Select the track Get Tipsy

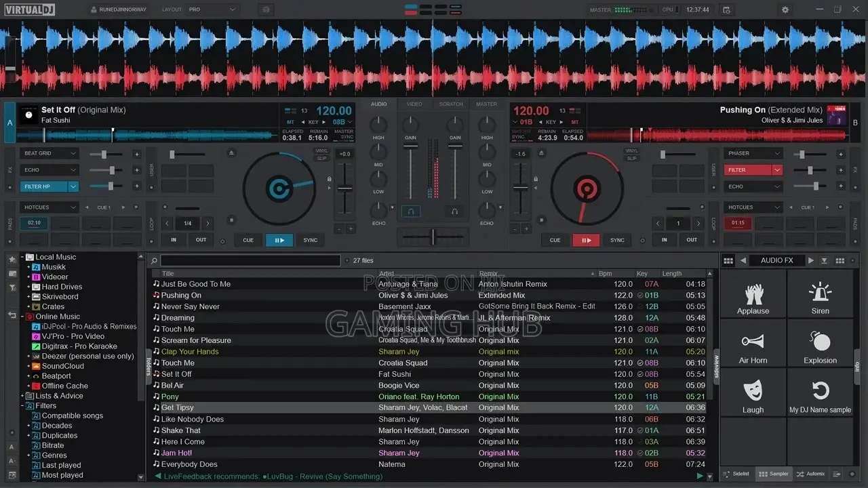pos(429,408)
